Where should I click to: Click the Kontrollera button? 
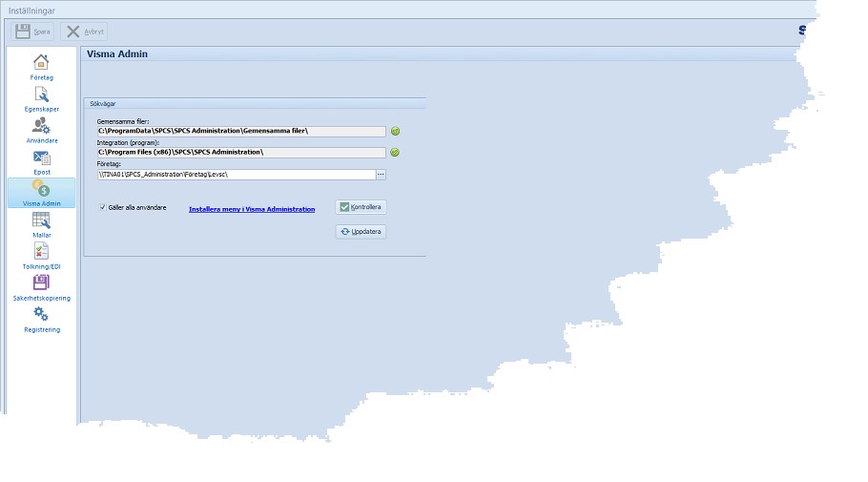pyautogui.click(x=361, y=207)
